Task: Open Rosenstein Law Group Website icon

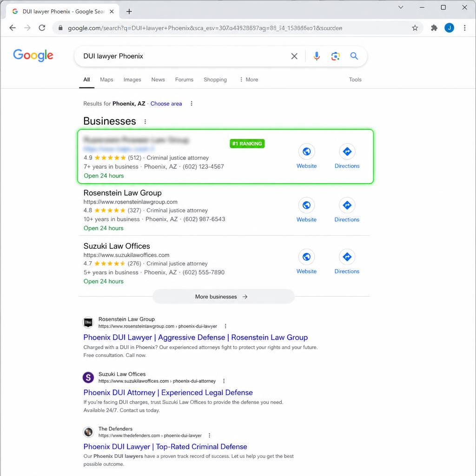Action: (x=306, y=205)
